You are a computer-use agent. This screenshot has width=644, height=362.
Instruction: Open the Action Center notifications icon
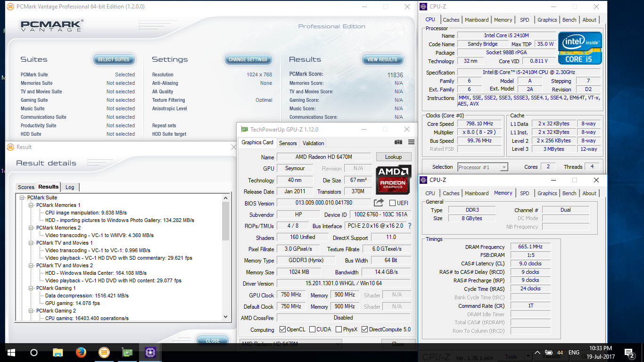(x=629, y=352)
